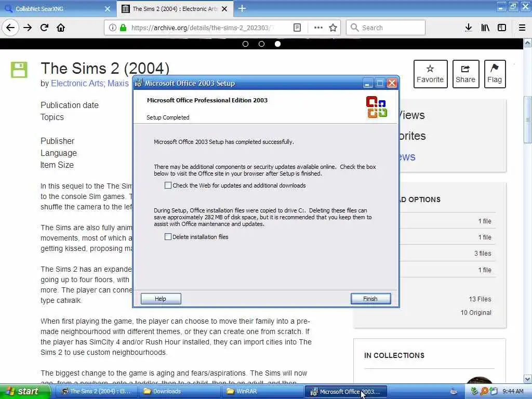Close the Office 2003 Setup dialog
The width and height of the screenshot is (532, 399).
point(392,83)
